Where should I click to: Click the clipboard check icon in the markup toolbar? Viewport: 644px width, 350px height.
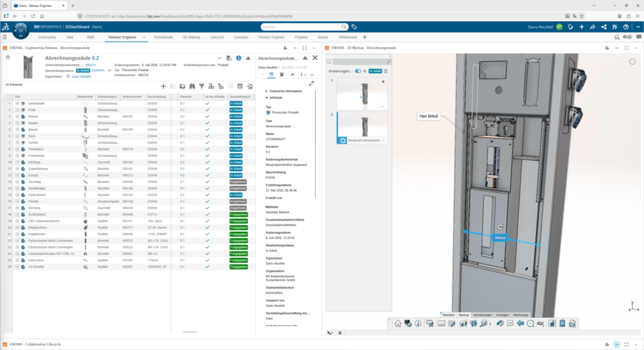pos(562,324)
